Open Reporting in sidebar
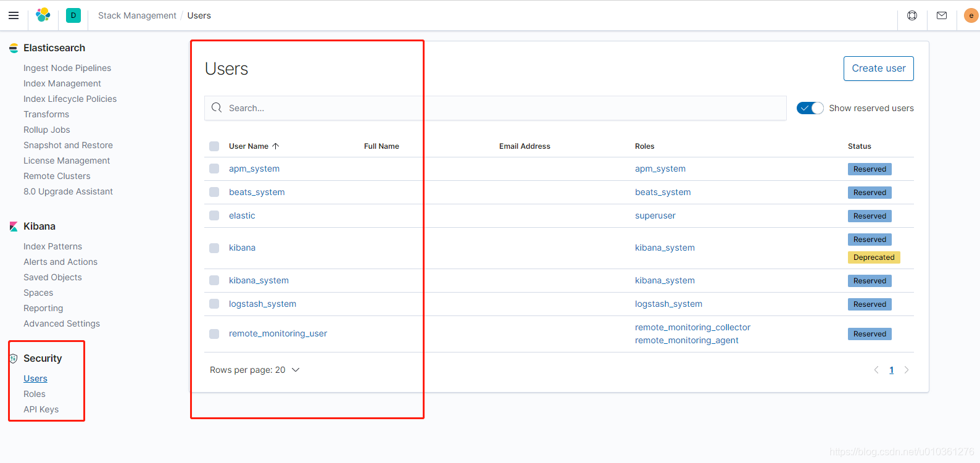The width and height of the screenshot is (980, 463). pos(43,308)
